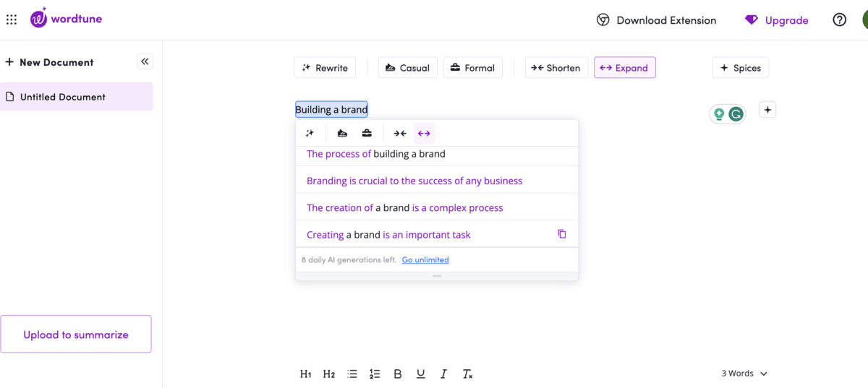Click the popup rewrite sparkle icon

(x=310, y=133)
